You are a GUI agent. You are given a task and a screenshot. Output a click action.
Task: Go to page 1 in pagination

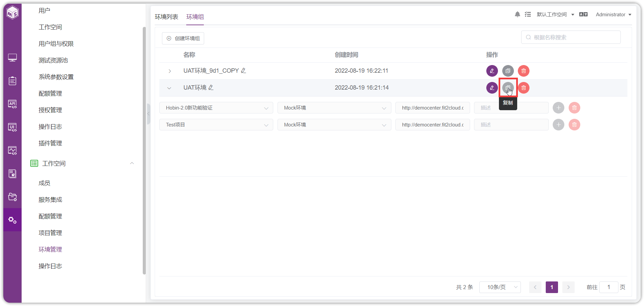[552, 287]
